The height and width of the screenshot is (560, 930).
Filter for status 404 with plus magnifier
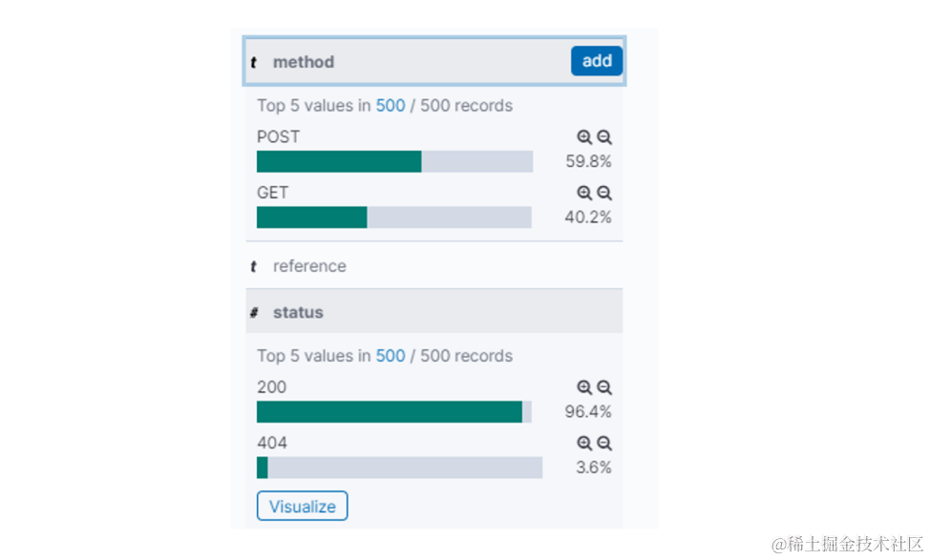[584, 443]
